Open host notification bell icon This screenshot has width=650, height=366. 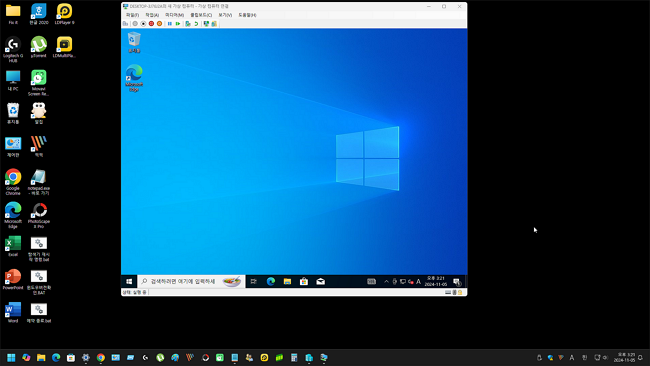(640, 357)
